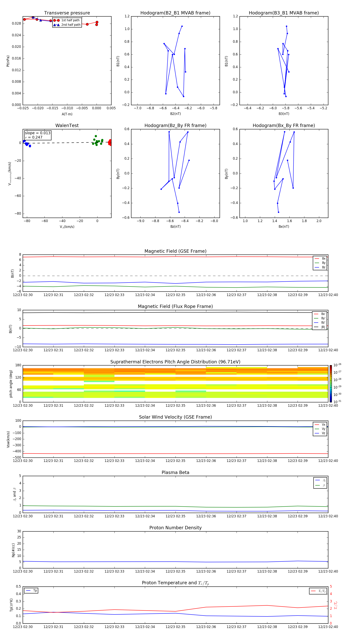The image size is (351, 644).
Task: Select the "|B|" legend entry
Action: click(x=320, y=327)
